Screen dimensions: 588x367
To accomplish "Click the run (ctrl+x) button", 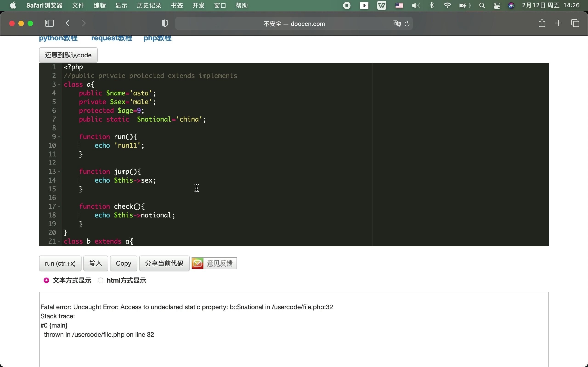I will point(60,263).
